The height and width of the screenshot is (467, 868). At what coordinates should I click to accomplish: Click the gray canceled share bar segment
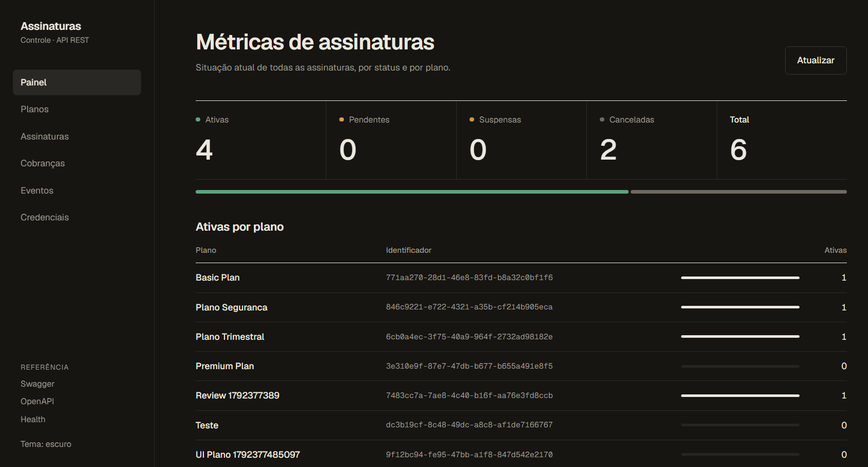739,192
